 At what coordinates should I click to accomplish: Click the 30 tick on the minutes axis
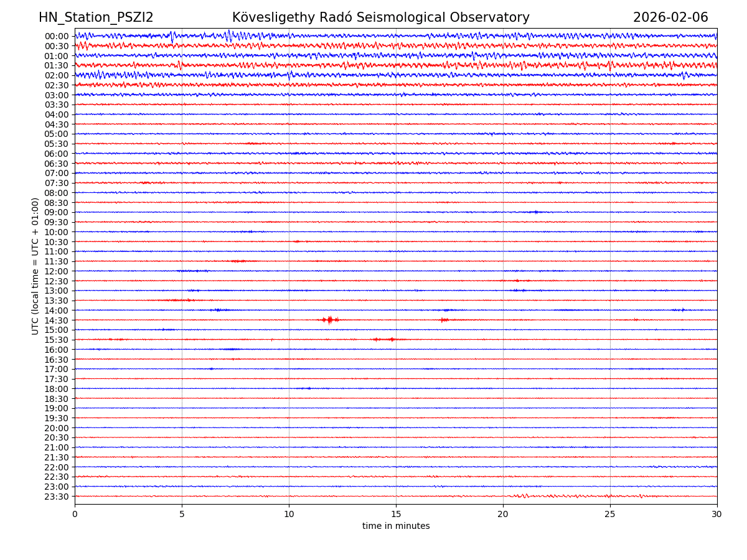[x=717, y=515]
